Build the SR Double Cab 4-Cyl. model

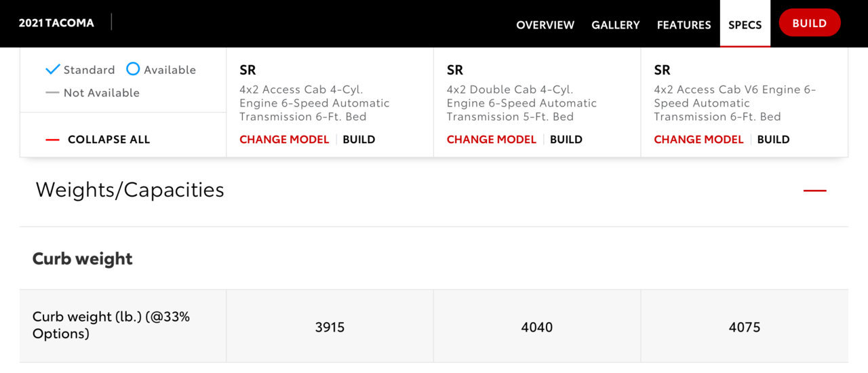point(566,140)
